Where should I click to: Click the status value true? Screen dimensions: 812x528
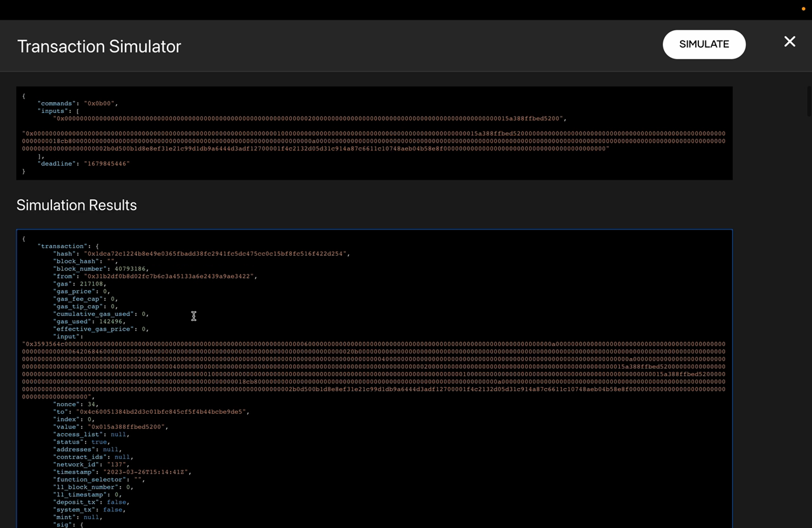point(98,442)
